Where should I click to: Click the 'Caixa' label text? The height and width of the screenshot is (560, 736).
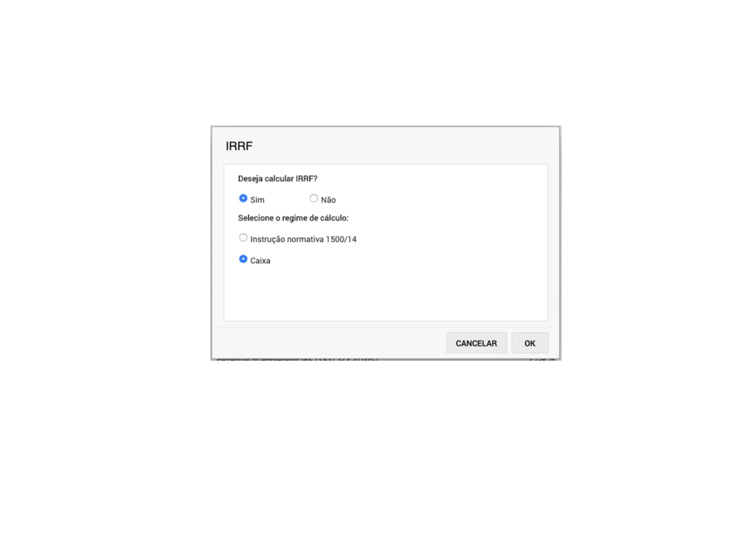(x=260, y=261)
